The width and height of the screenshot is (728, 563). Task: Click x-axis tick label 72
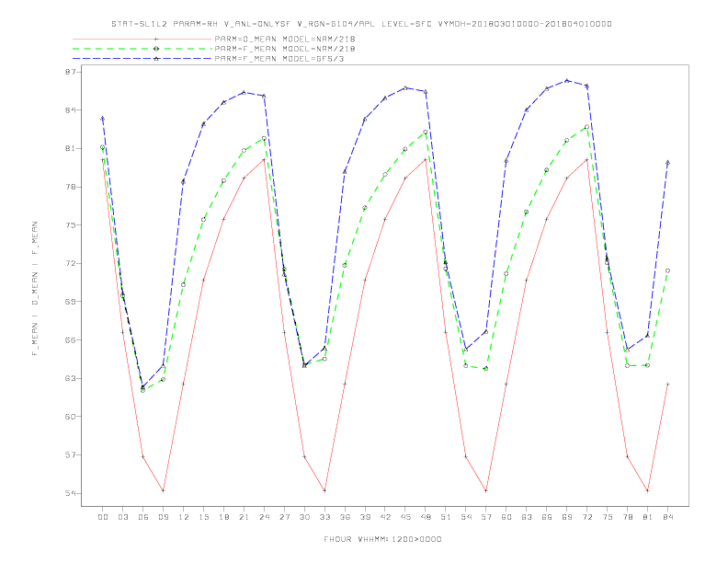pyautogui.click(x=586, y=517)
